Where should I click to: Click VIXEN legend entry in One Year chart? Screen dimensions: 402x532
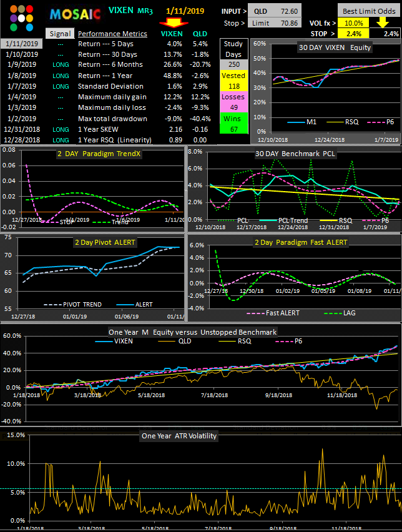click(x=114, y=341)
